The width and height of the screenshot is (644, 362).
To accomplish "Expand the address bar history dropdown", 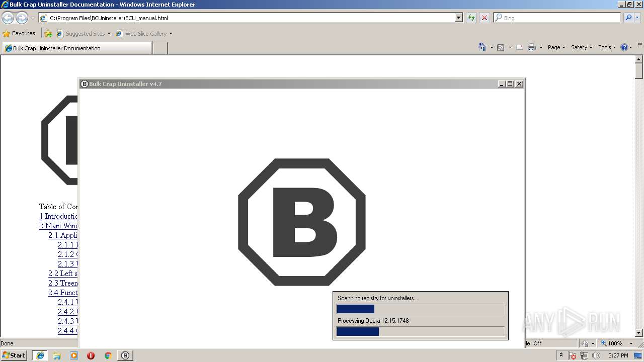I will 459,18.
